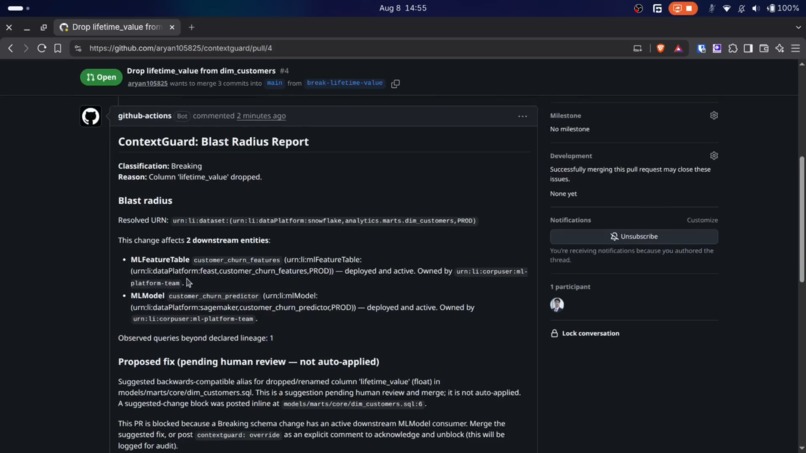
Task: Open the Brave Wallet icon
Action: (764, 48)
